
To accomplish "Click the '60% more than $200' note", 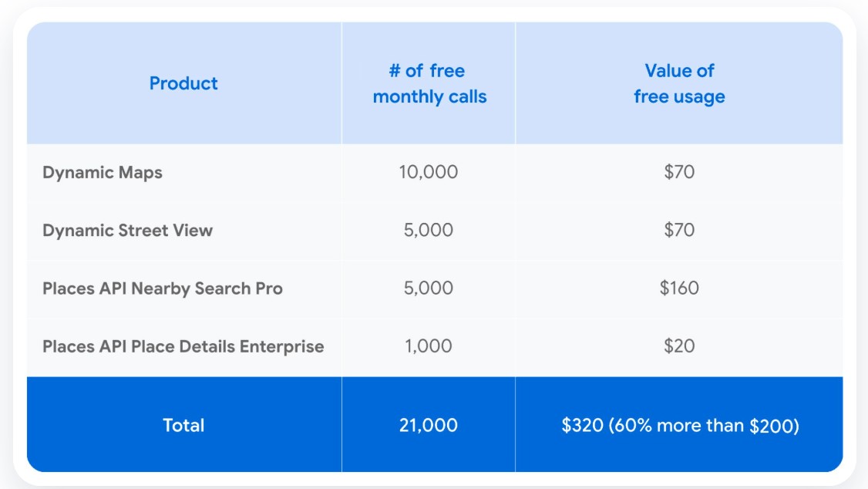I will 705,425.
